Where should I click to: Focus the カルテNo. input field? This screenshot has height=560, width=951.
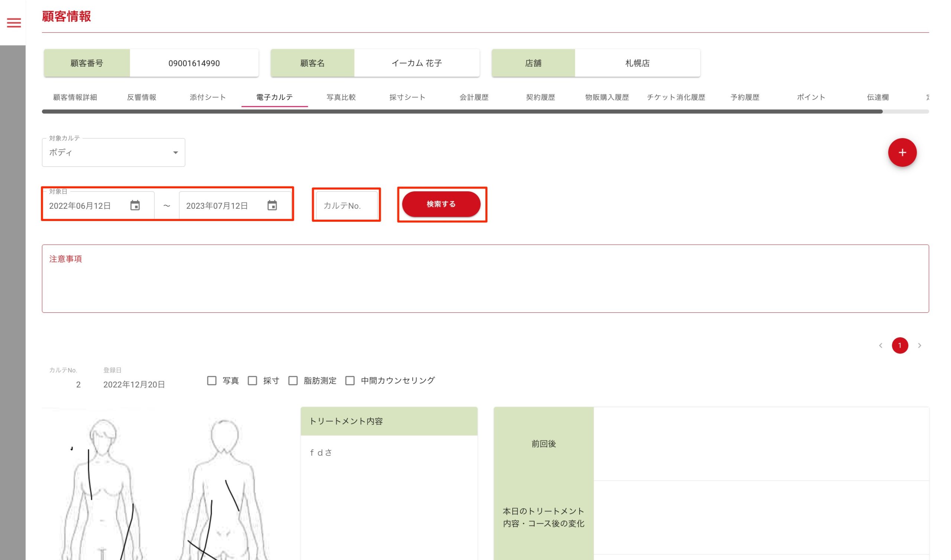(346, 206)
